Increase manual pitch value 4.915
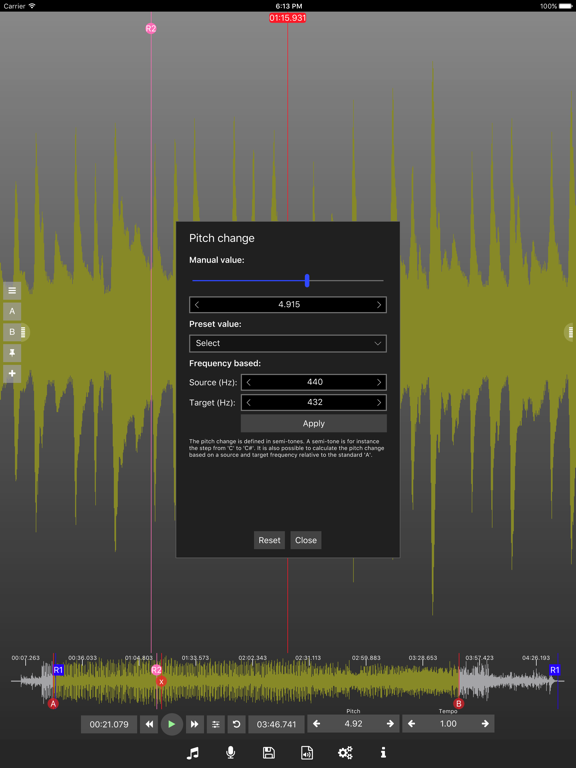 (379, 305)
